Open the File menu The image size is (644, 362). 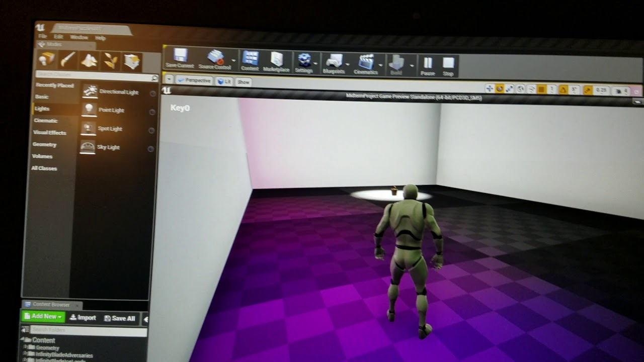[x=43, y=37]
